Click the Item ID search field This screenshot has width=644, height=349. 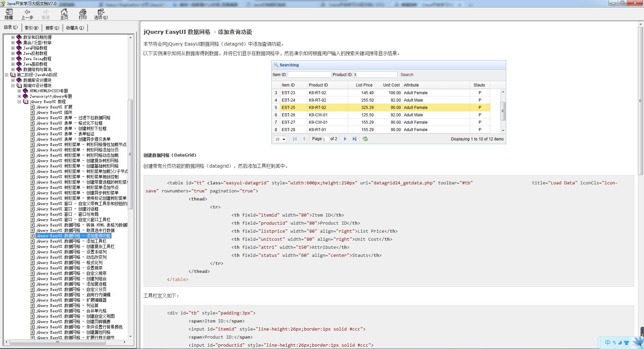pos(309,75)
